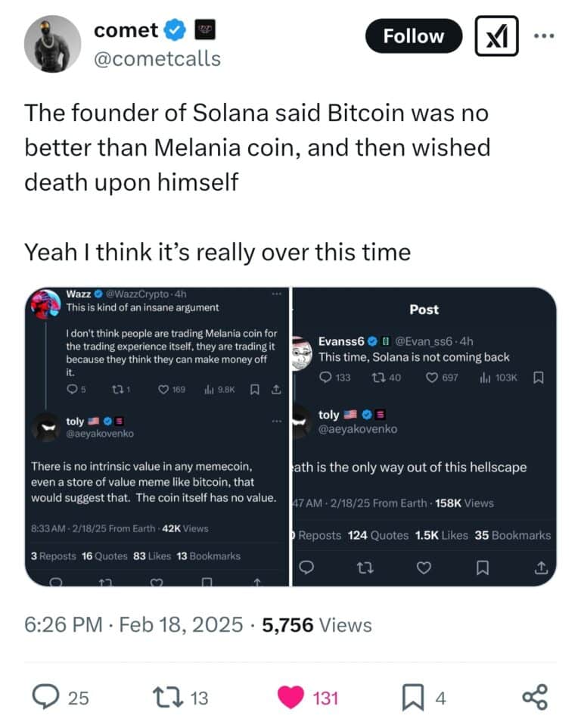Open the @cometcalls handle link
The width and height of the screenshot is (581, 728).
pos(157,59)
